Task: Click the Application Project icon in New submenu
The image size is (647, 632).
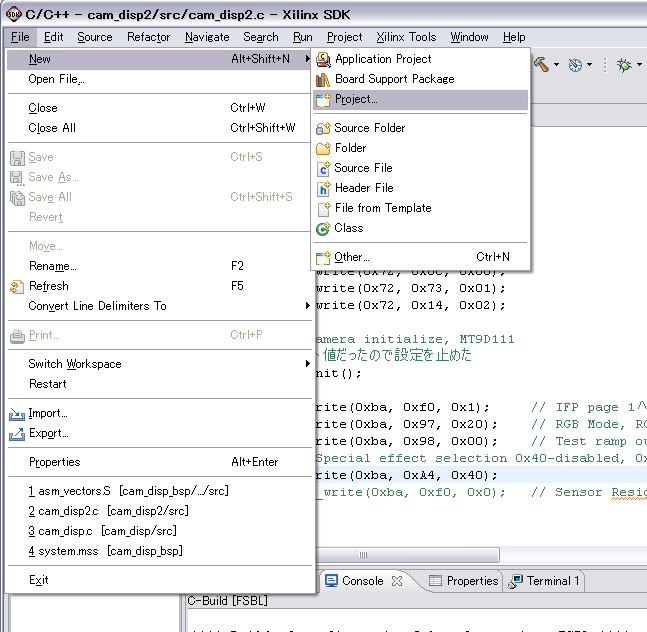Action: [x=323, y=60]
